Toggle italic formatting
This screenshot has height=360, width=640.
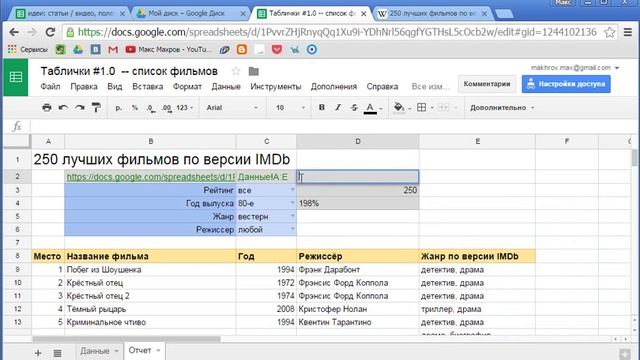(338, 107)
